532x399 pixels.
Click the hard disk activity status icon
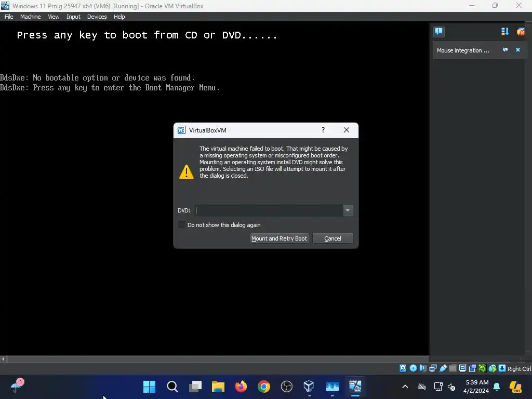403,368
